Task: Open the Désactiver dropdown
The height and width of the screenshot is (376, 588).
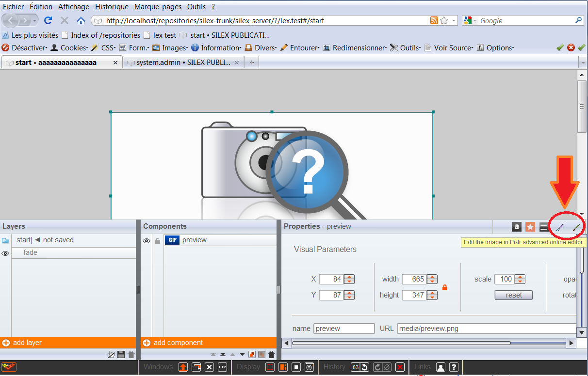Action: tap(24, 47)
